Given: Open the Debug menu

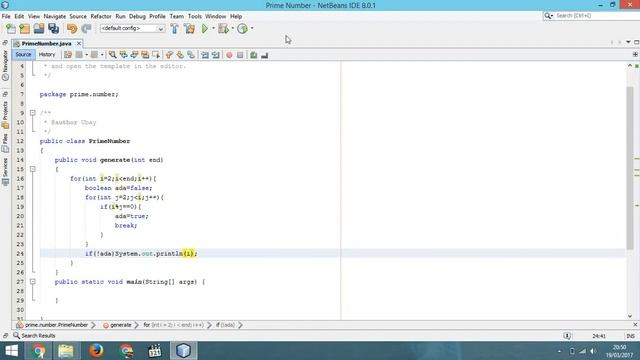Looking at the screenshot, I should coord(137,16).
